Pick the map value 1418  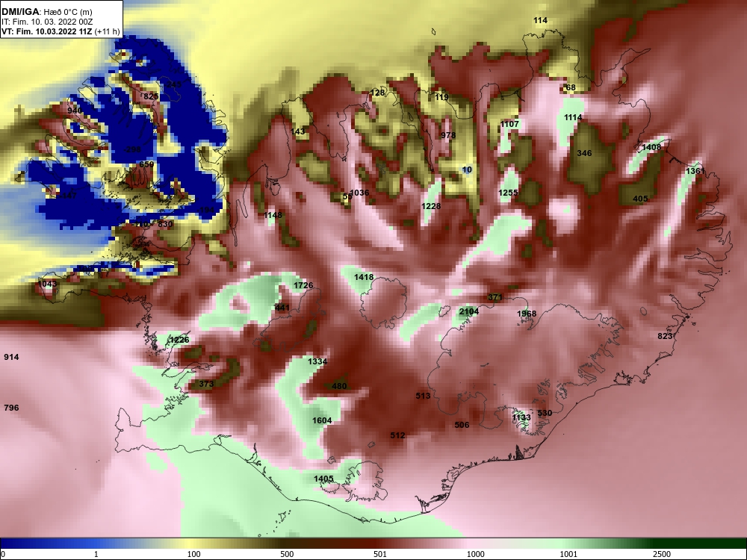(x=364, y=278)
